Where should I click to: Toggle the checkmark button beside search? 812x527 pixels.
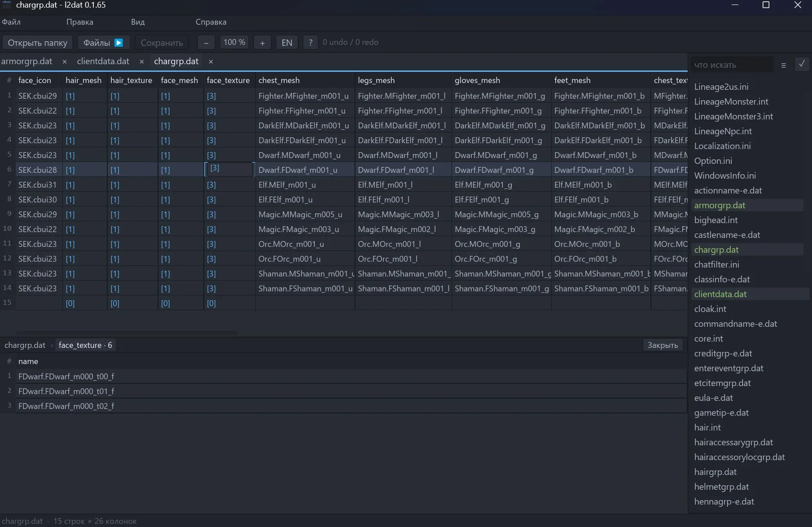[802, 64]
